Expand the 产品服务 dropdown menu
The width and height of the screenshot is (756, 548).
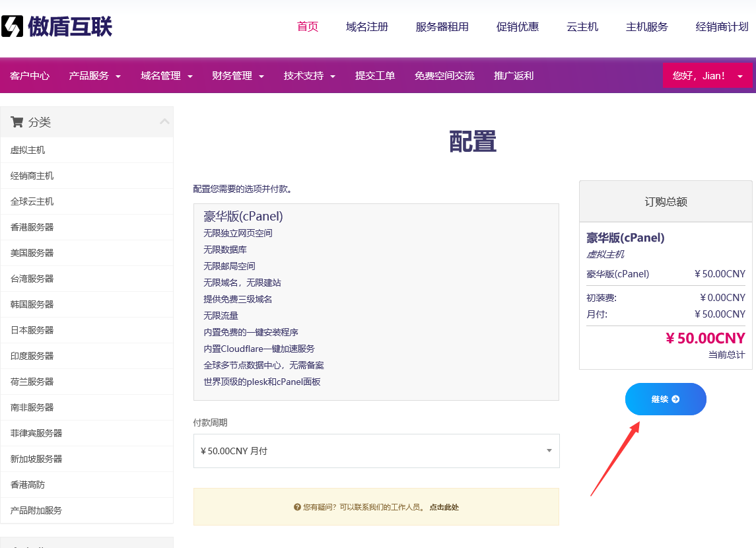(95, 76)
